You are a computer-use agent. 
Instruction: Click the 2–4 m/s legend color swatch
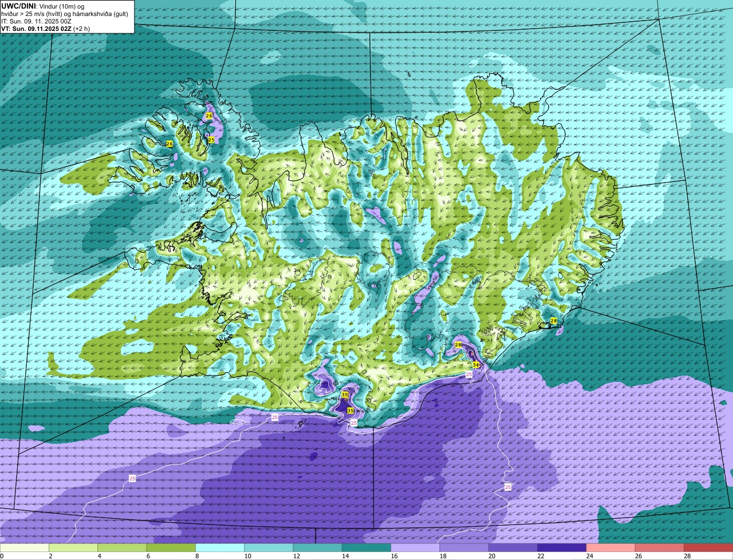pyautogui.click(x=73, y=547)
